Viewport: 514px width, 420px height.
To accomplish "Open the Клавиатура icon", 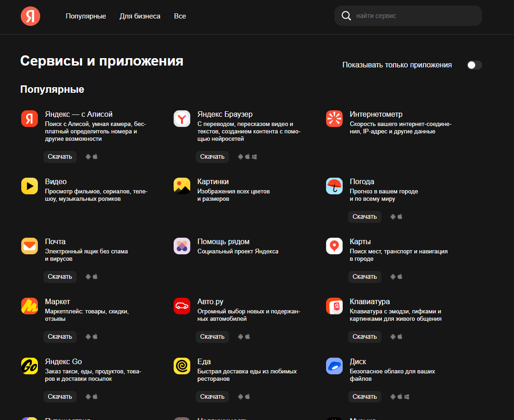I will [x=334, y=306].
